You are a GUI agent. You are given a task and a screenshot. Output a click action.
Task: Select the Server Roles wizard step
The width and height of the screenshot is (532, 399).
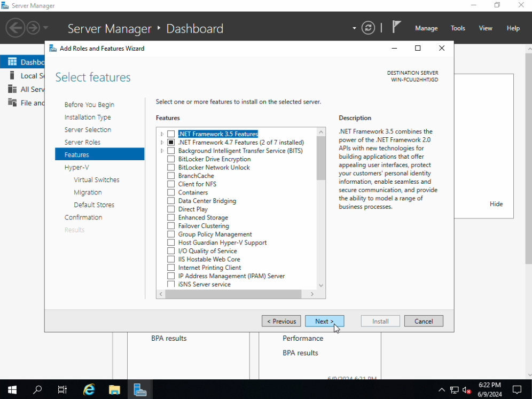(x=82, y=142)
